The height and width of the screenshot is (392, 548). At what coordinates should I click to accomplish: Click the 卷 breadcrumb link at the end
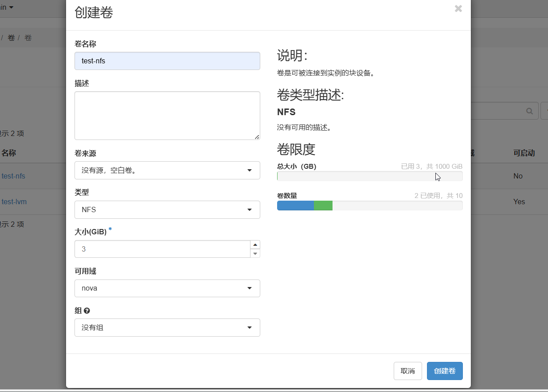tap(28, 38)
